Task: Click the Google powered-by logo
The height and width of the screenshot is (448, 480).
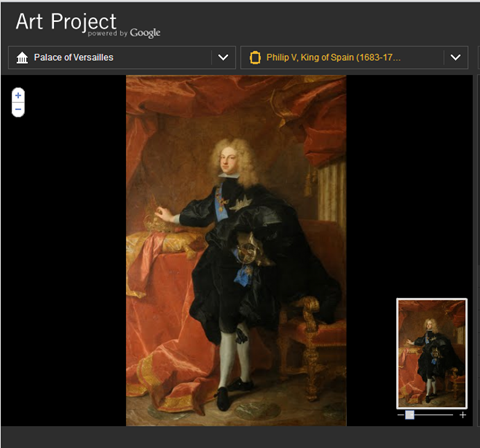Action: point(145,33)
